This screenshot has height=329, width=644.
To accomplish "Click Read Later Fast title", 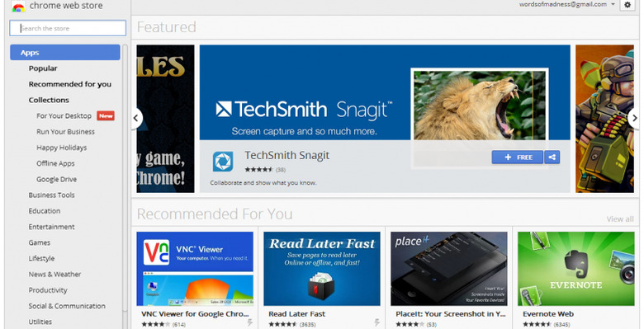I will tap(297, 314).
